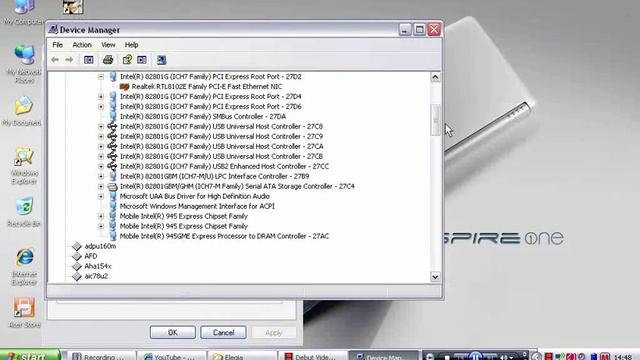Maximize the Device Manager window

pyautogui.click(x=419, y=29)
